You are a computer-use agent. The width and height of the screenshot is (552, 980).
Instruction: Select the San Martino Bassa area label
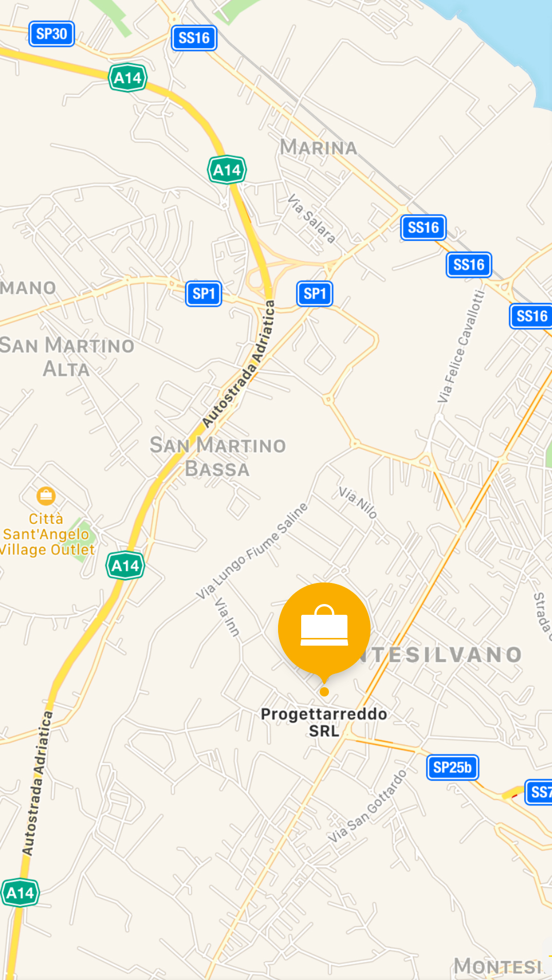click(217, 457)
